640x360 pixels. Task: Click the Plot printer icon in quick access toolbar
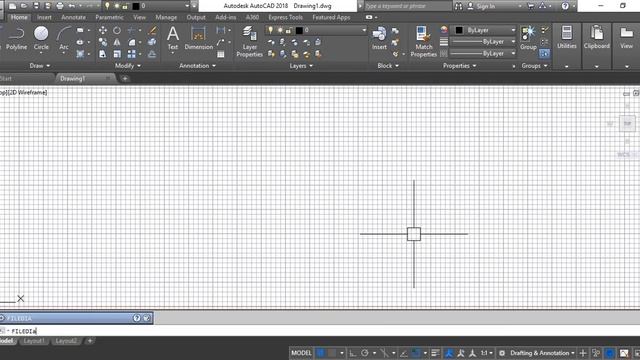click(x=60, y=6)
